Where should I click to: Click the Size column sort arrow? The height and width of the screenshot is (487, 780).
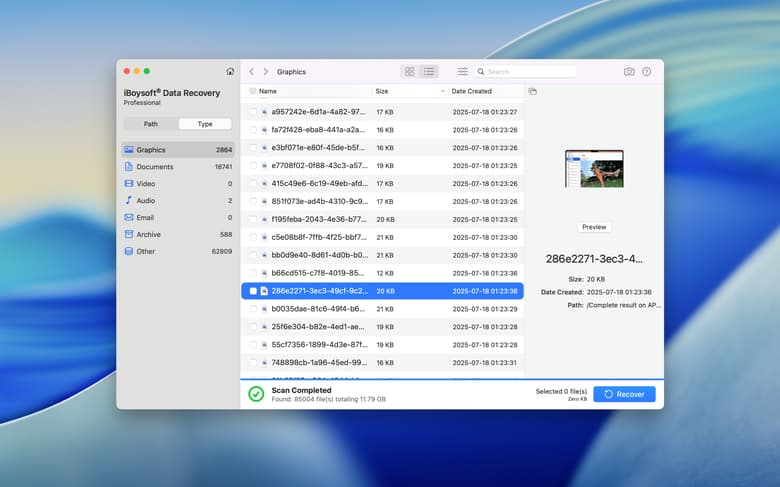point(442,91)
